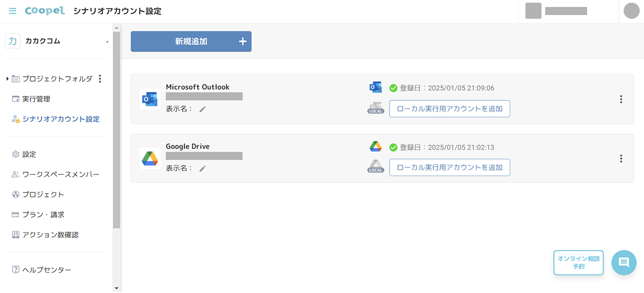Open the three-dot menu for Microsoft Outlook account
This screenshot has height=293, width=644.
click(x=621, y=99)
